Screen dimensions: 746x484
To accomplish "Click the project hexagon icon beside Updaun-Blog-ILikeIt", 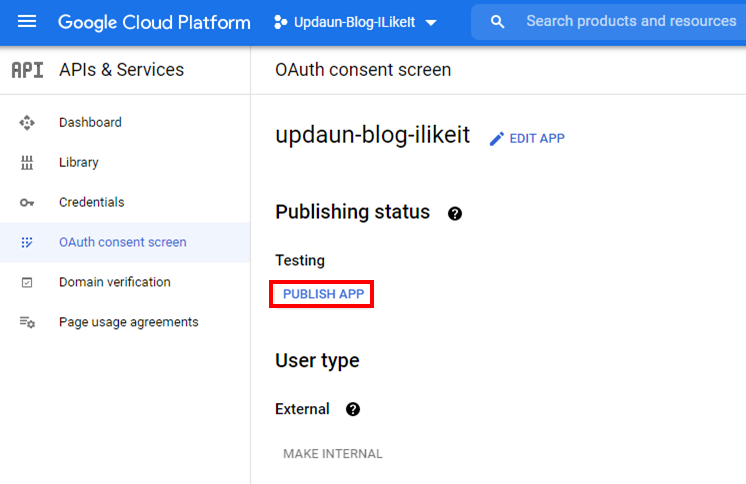I will 280,22.
